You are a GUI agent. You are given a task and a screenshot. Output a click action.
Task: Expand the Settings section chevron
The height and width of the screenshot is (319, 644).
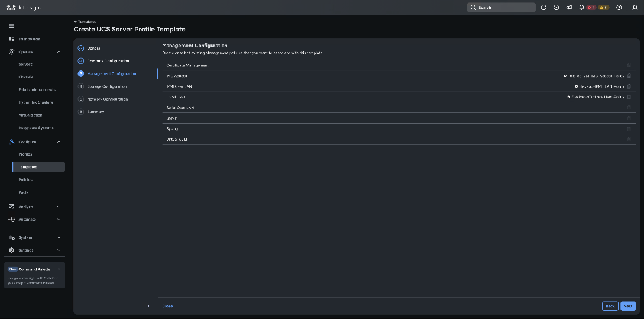point(59,250)
